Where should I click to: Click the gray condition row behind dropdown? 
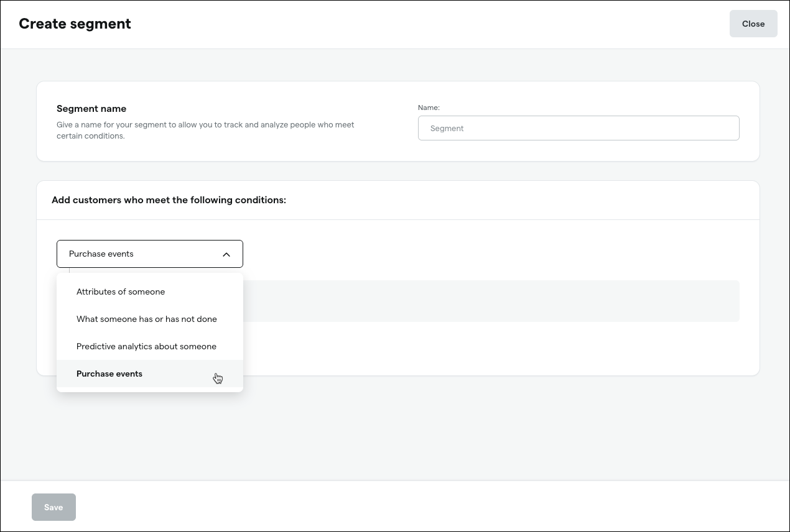pyautogui.click(x=490, y=301)
